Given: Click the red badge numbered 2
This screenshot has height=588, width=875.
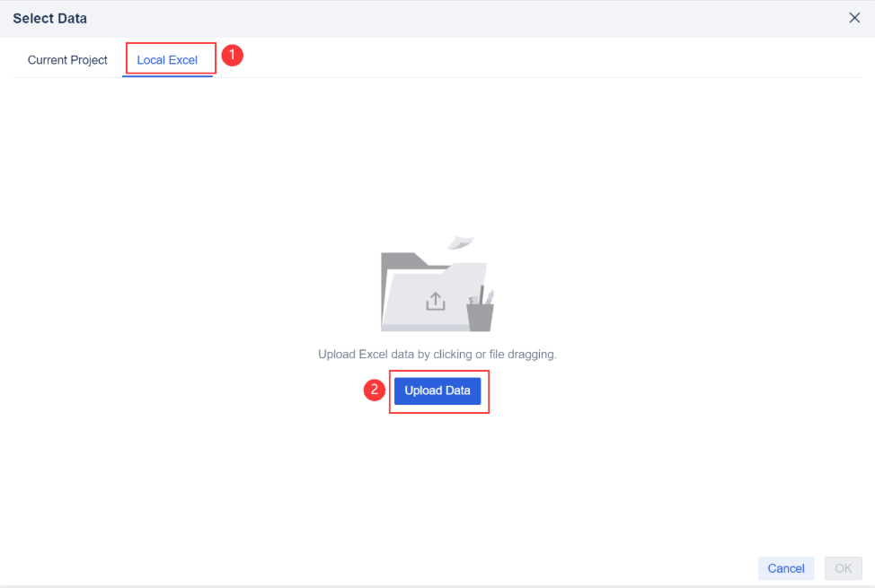Looking at the screenshot, I should pyautogui.click(x=374, y=390).
